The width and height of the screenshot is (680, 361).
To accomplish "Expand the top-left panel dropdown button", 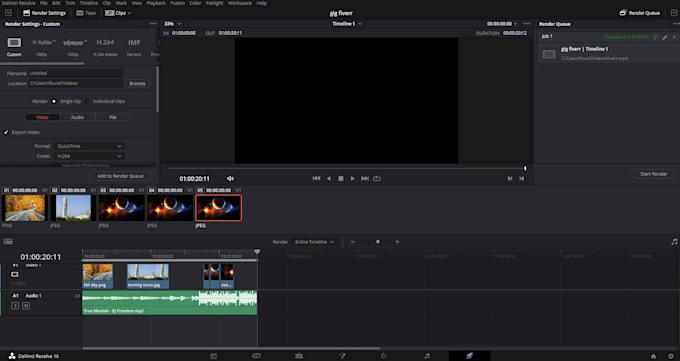I will click(x=8, y=13).
